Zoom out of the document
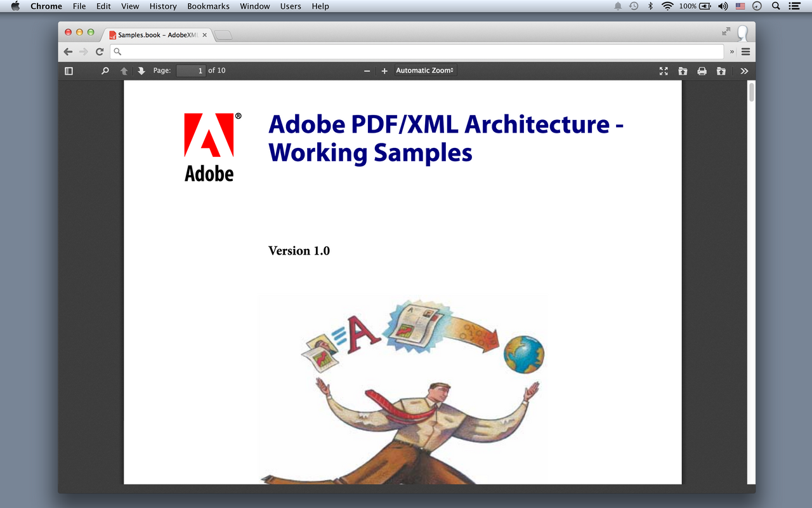The height and width of the screenshot is (508, 812). tap(367, 71)
